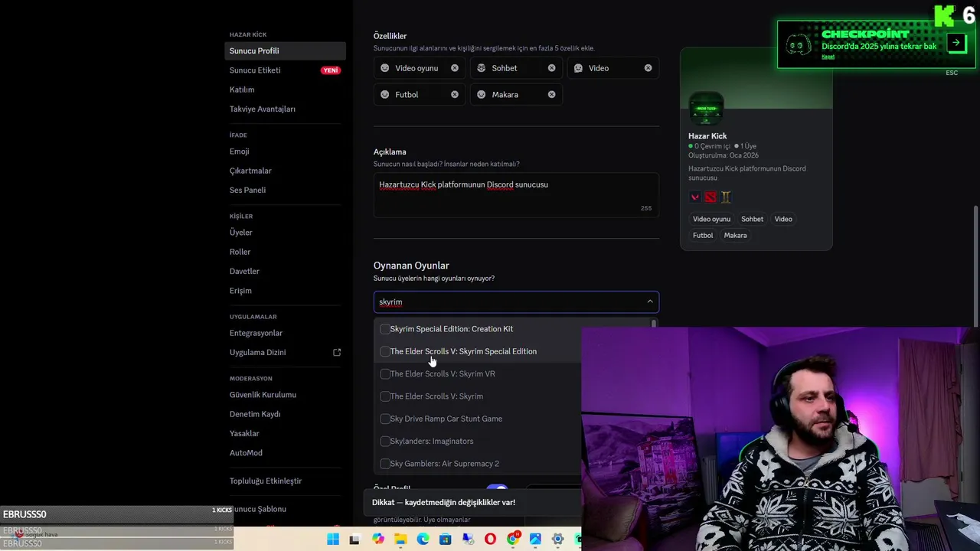
Task: Open Microsoft Edge from the taskbar
Action: 423,540
